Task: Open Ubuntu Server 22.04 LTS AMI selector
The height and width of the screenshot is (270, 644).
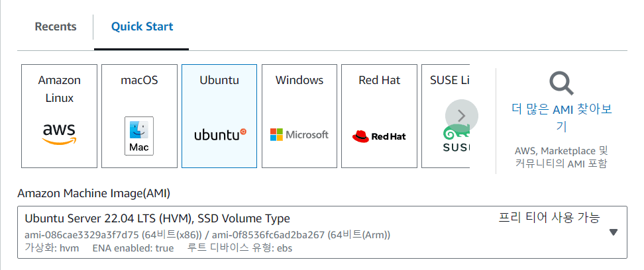Action: [157, 218]
